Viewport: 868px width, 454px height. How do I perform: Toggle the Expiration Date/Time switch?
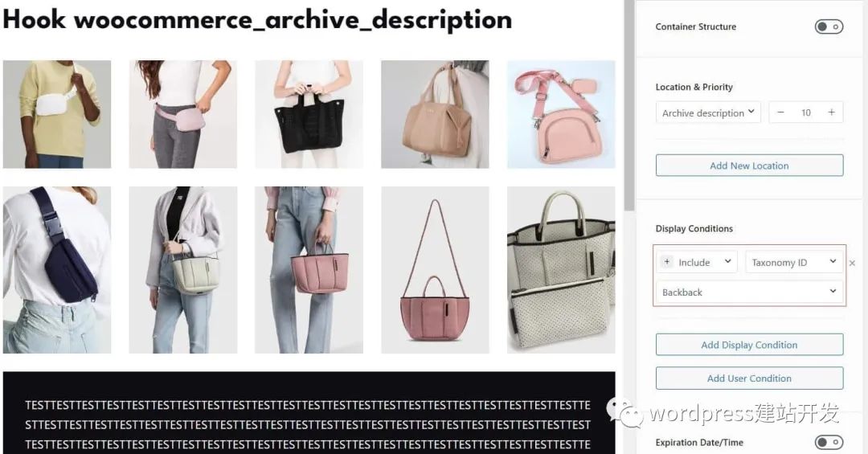tap(828, 442)
